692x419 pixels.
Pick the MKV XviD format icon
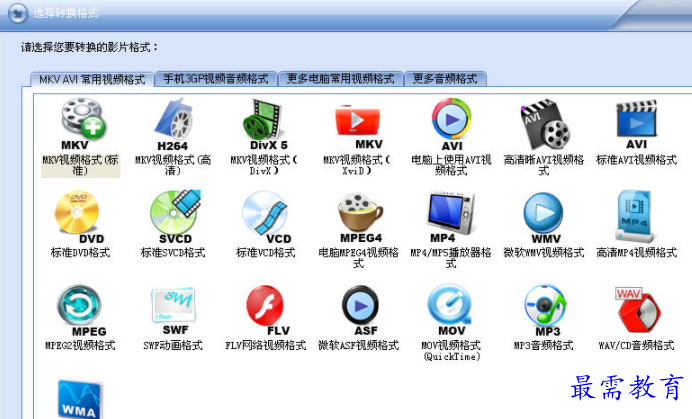click(358, 127)
